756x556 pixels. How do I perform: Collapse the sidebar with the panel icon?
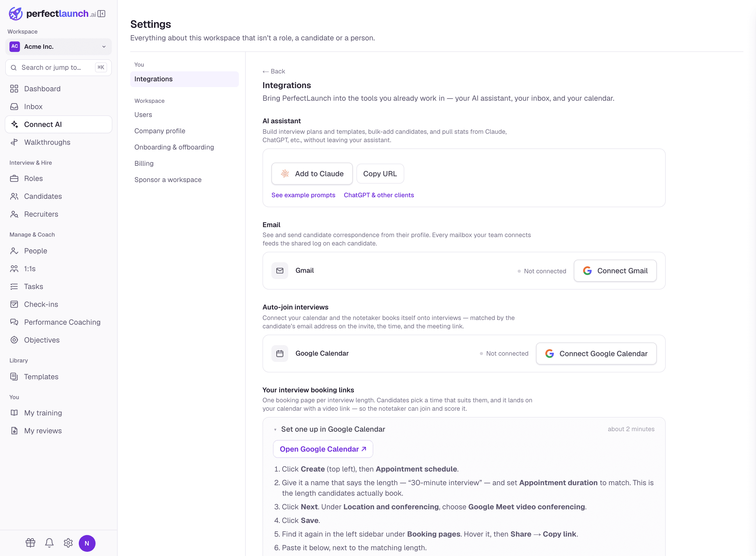tap(101, 14)
